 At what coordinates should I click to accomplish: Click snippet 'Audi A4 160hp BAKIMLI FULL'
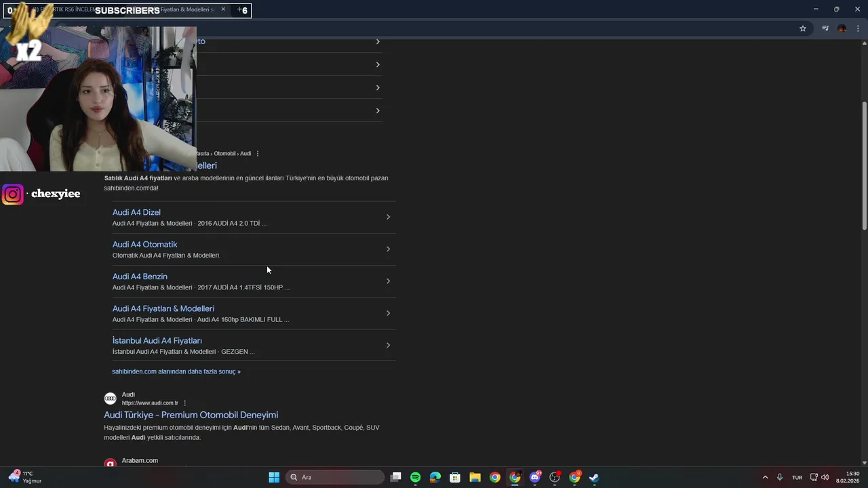[239, 319]
